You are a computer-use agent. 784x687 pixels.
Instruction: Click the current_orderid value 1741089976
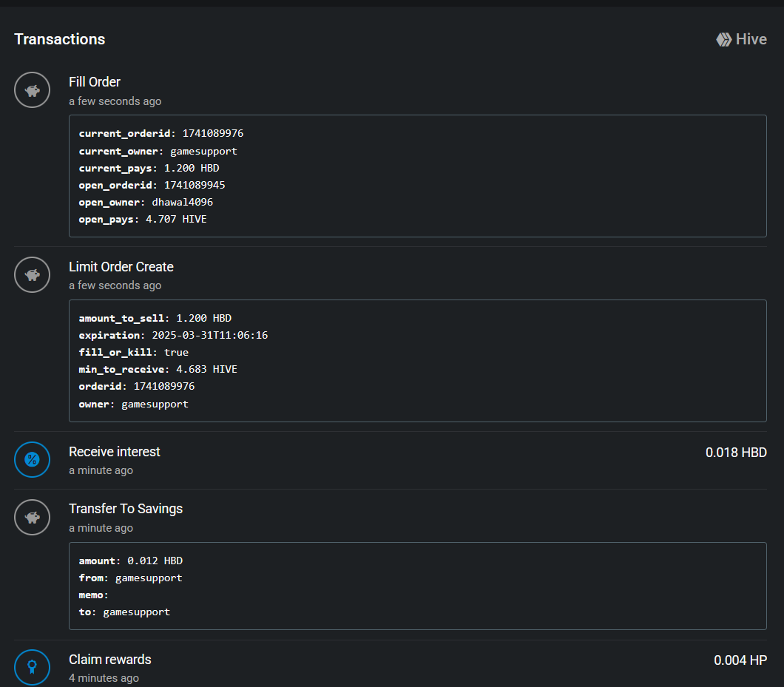pyautogui.click(x=212, y=134)
